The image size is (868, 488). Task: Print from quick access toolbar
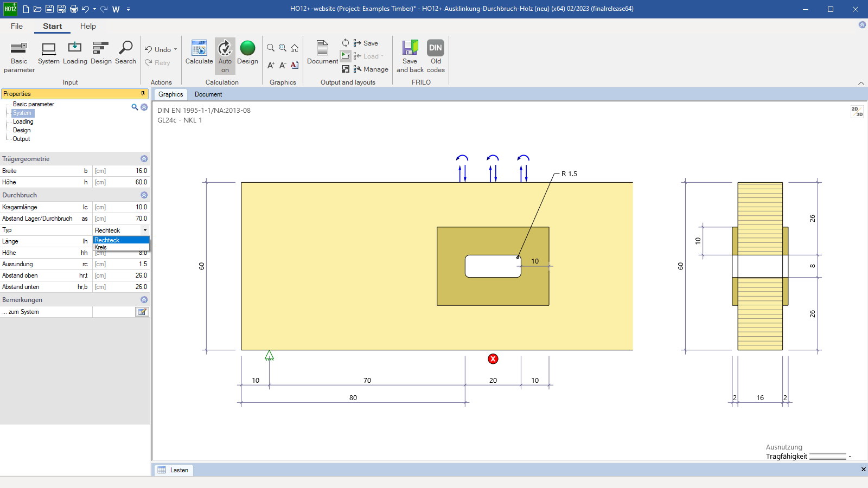[x=74, y=9]
